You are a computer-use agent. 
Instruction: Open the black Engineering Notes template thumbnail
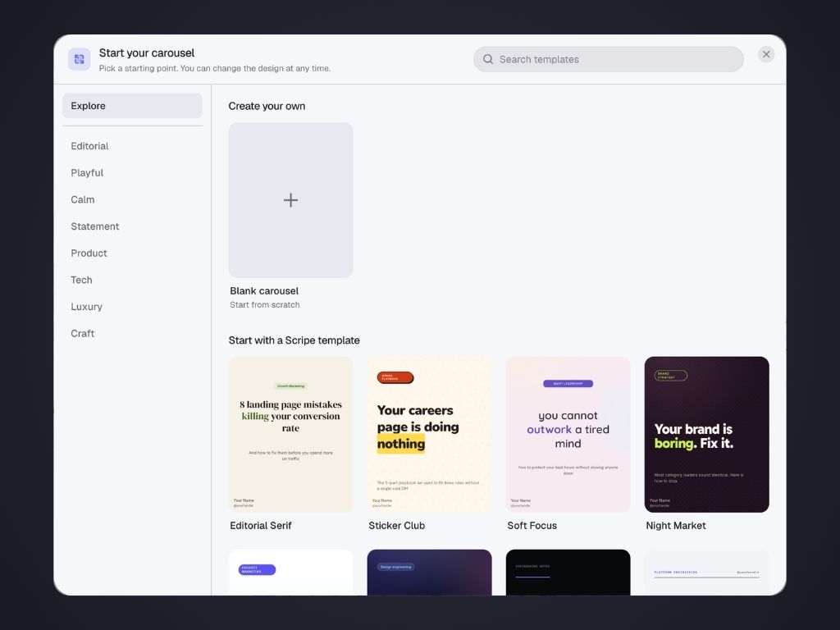pyautogui.click(x=568, y=572)
